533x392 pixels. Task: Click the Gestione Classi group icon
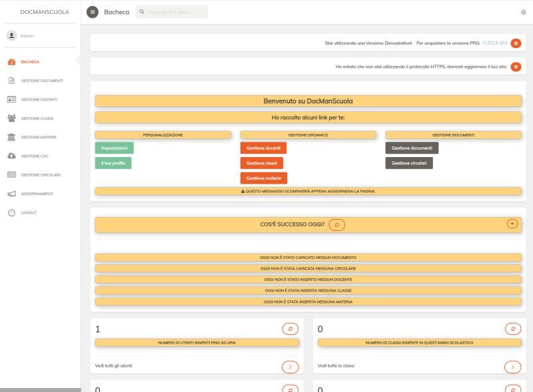11,118
